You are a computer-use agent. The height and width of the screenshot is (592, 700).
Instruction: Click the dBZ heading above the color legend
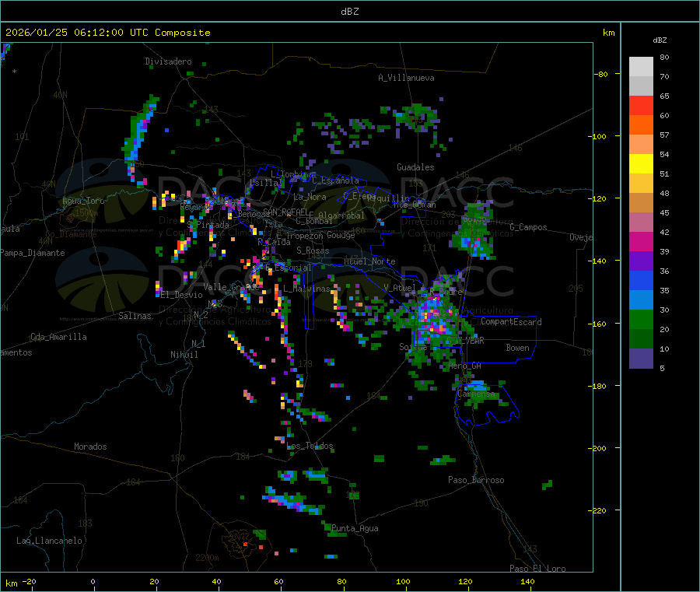pyautogui.click(x=660, y=40)
